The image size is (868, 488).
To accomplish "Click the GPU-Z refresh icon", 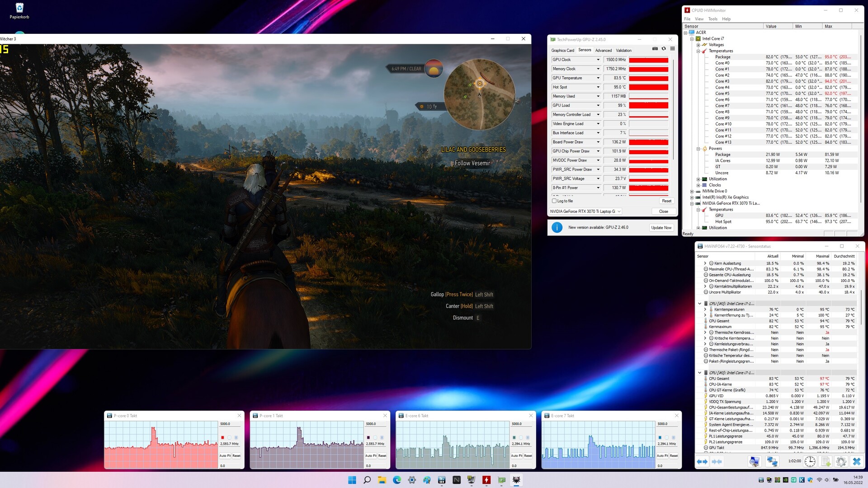I will coord(664,49).
